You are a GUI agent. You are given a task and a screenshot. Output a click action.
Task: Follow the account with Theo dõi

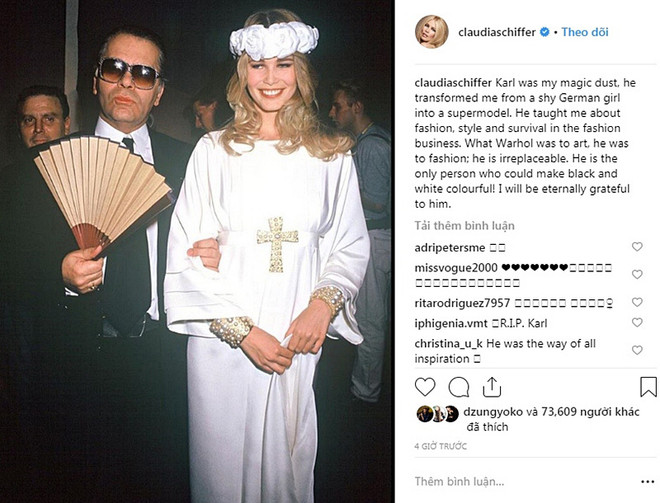[x=585, y=32]
